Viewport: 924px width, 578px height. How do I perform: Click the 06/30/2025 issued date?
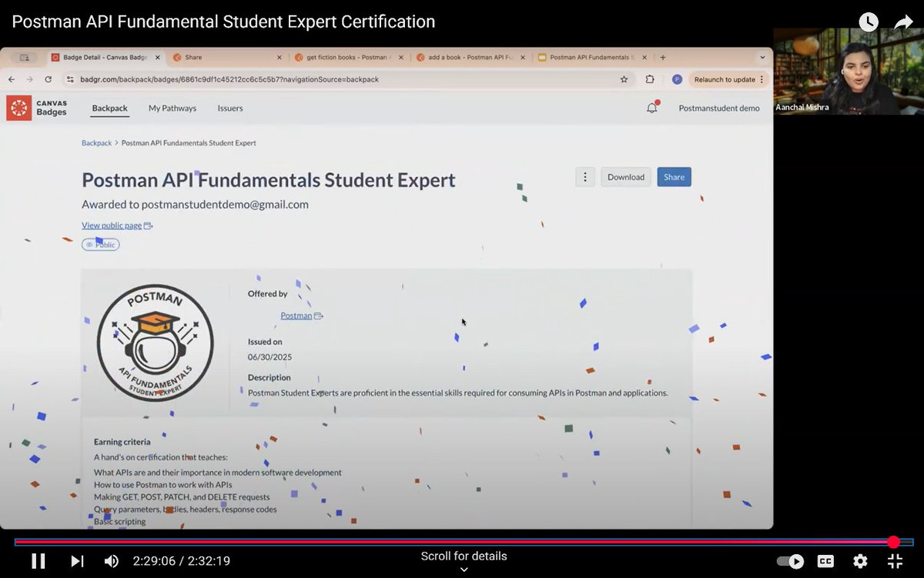point(269,357)
